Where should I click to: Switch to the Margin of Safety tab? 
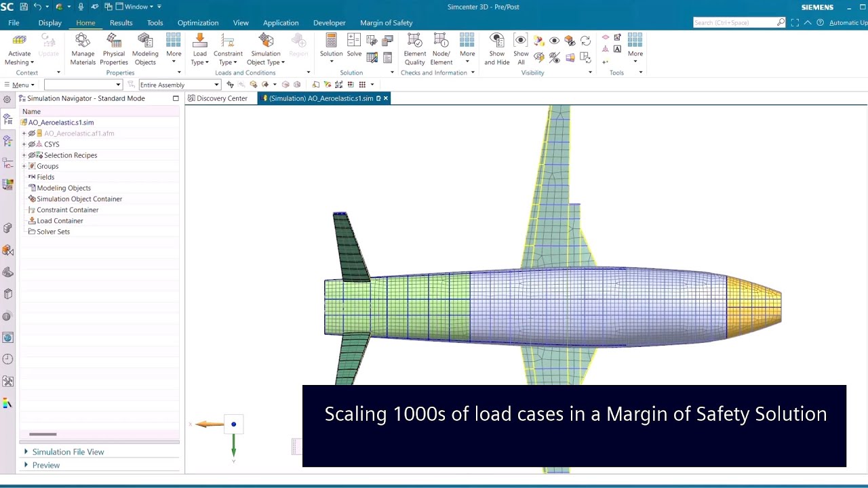coord(386,22)
